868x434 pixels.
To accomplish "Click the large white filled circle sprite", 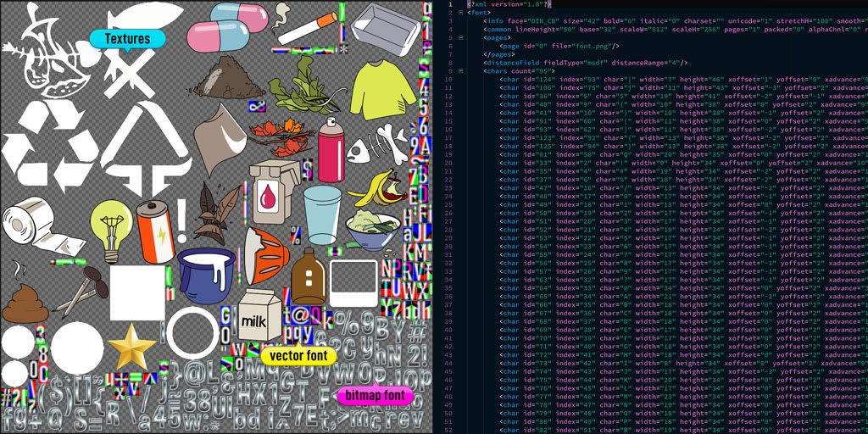I will pos(77,348).
